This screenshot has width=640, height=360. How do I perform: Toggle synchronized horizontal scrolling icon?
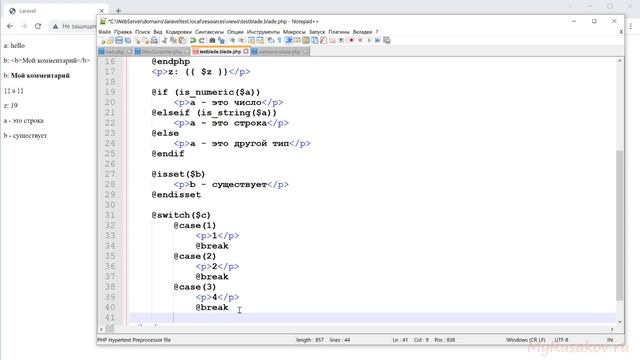(260, 40)
